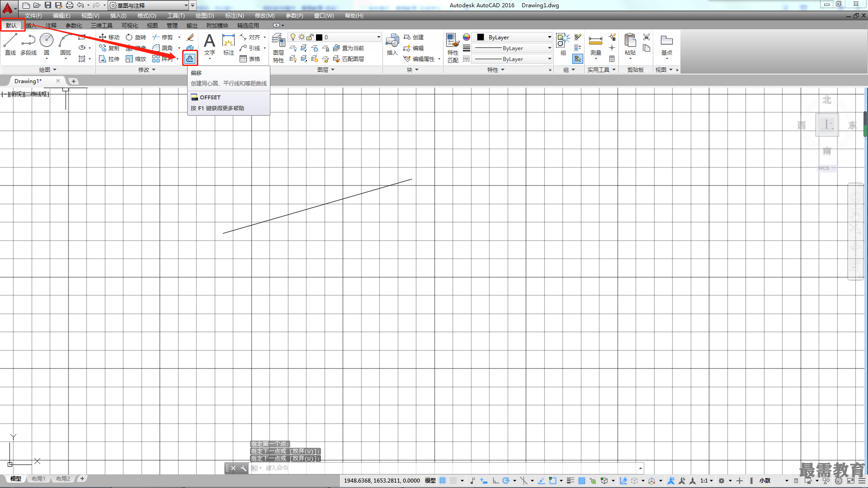Open the layer dropdown showing layer 0

tap(335, 37)
